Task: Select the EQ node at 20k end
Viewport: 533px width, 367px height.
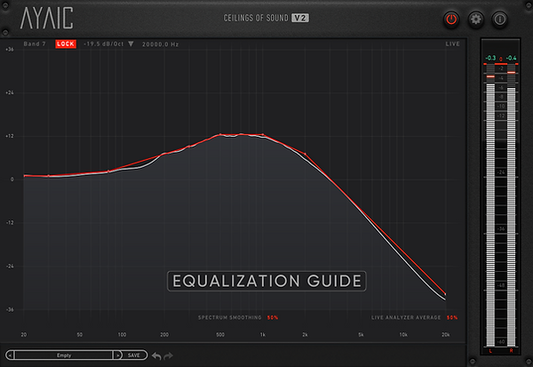Action: tap(445, 294)
